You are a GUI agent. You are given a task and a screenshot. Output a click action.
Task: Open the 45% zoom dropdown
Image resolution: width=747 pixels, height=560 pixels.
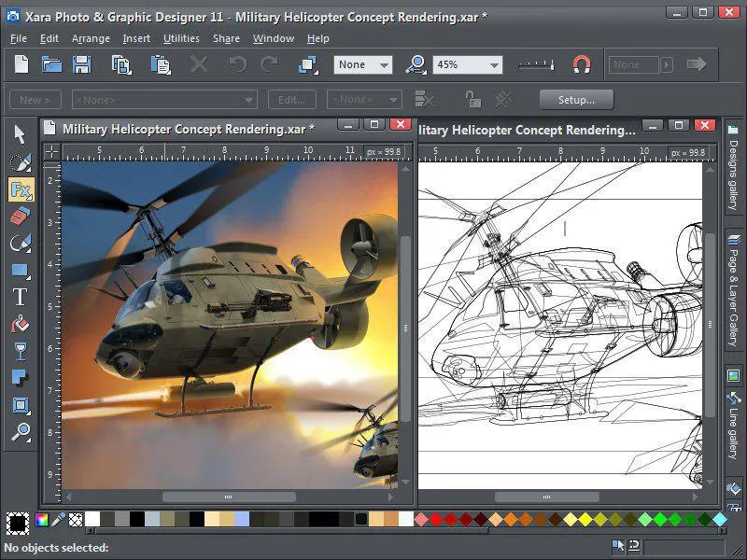(x=468, y=64)
